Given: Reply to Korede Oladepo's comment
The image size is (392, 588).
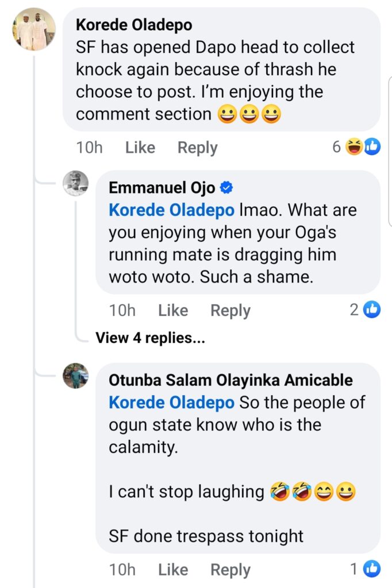Looking at the screenshot, I should (197, 148).
